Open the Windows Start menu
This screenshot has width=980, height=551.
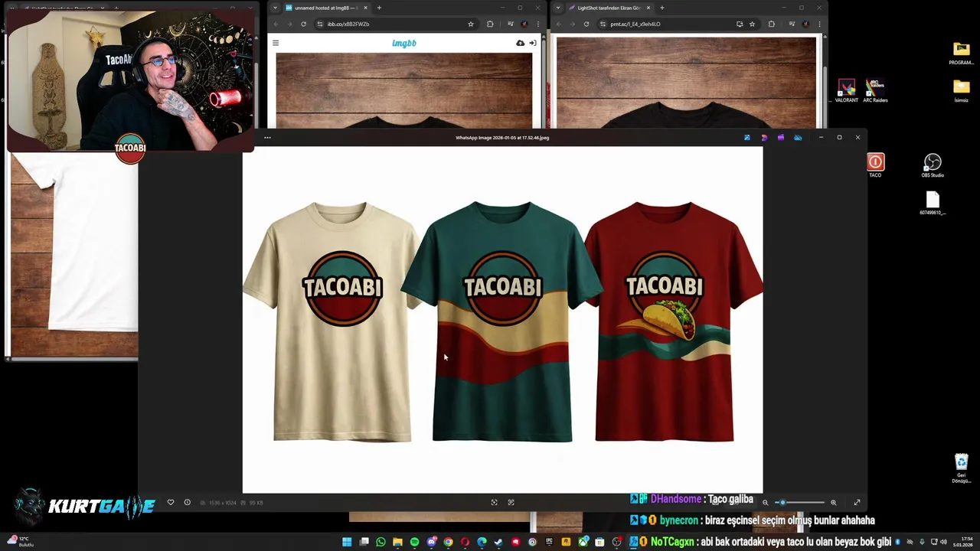tap(347, 542)
